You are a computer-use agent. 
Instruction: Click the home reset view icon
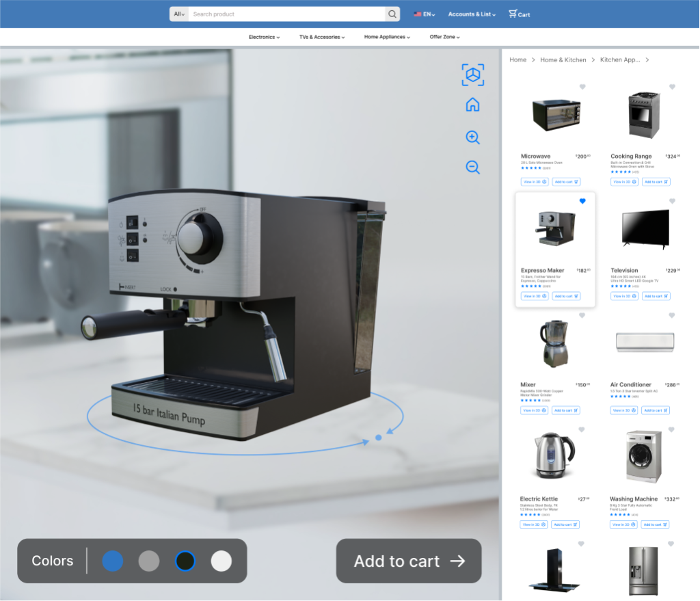click(x=472, y=105)
